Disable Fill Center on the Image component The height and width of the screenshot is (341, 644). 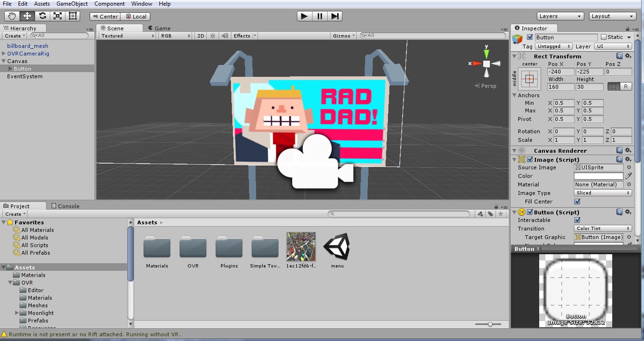point(577,201)
